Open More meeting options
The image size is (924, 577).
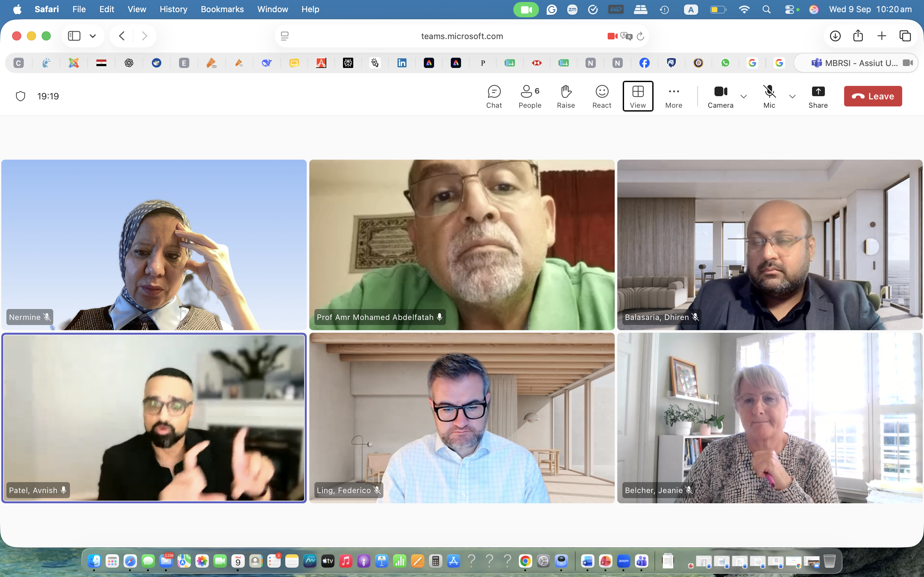[x=673, y=96]
